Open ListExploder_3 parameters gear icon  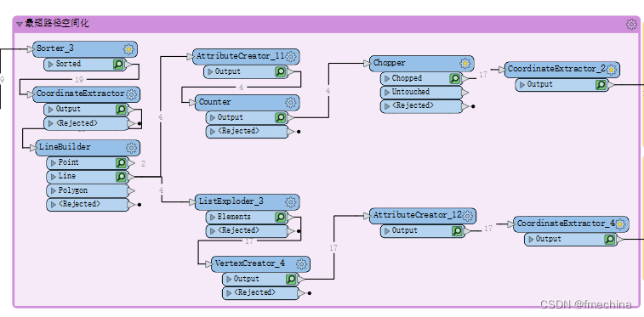[291, 202]
